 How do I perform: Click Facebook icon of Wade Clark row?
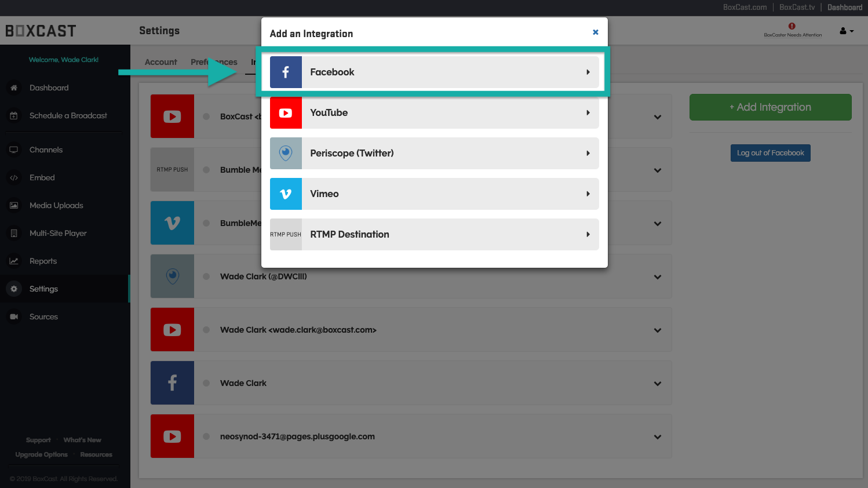pyautogui.click(x=172, y=383)
